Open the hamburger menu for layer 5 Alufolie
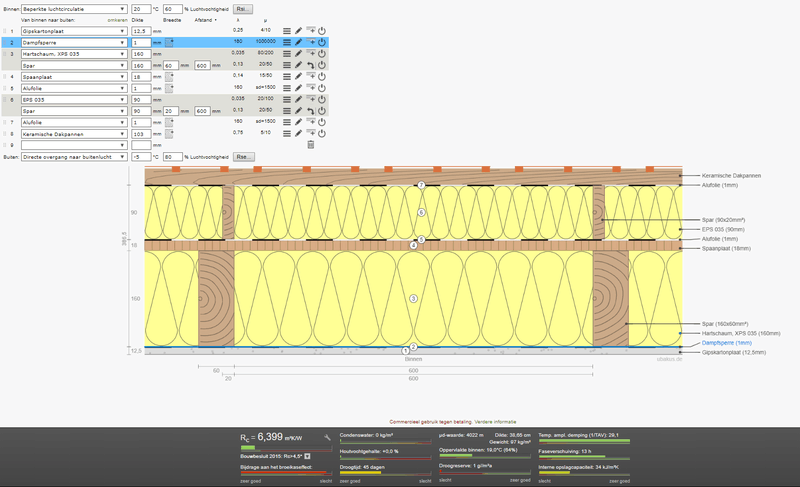 pyautogui.click(x=288, y=88)
